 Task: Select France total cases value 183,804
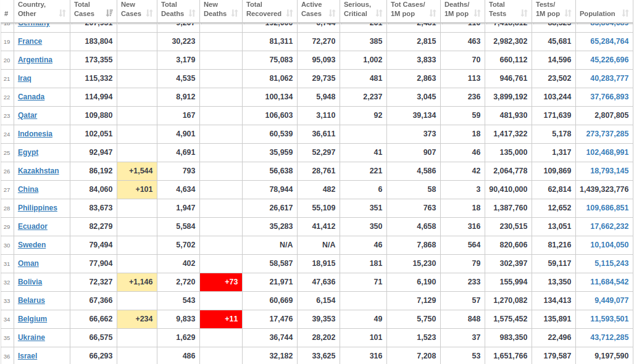pos(99,41)
